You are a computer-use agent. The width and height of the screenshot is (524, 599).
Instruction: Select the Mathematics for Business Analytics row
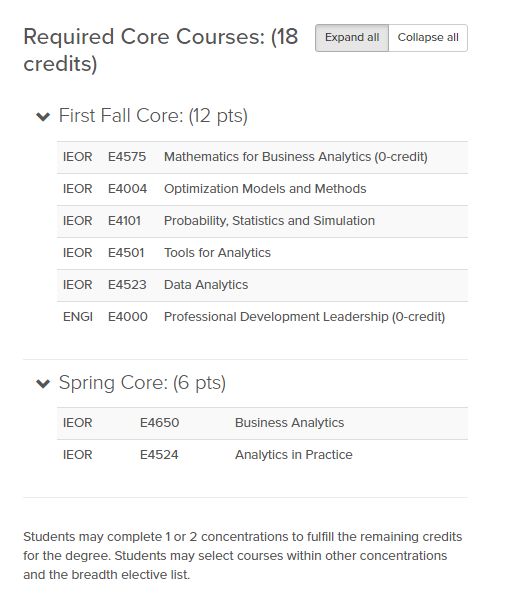262,157
